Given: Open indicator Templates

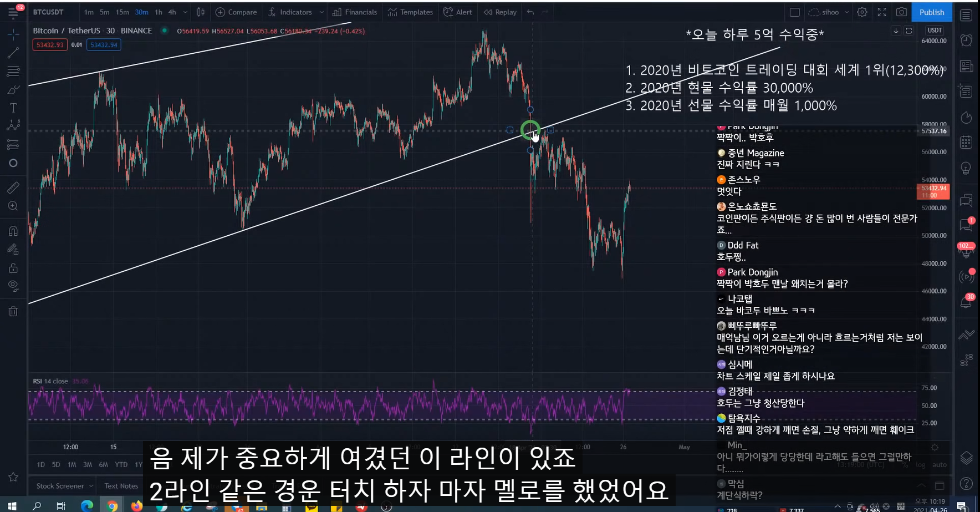Looking at the screenshot, I should tap(411, 12).
